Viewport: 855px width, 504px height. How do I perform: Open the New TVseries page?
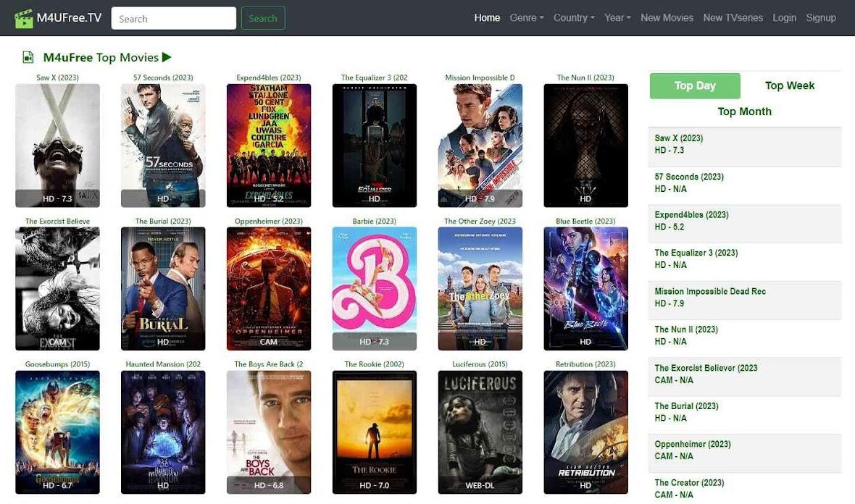coord(733,18)
